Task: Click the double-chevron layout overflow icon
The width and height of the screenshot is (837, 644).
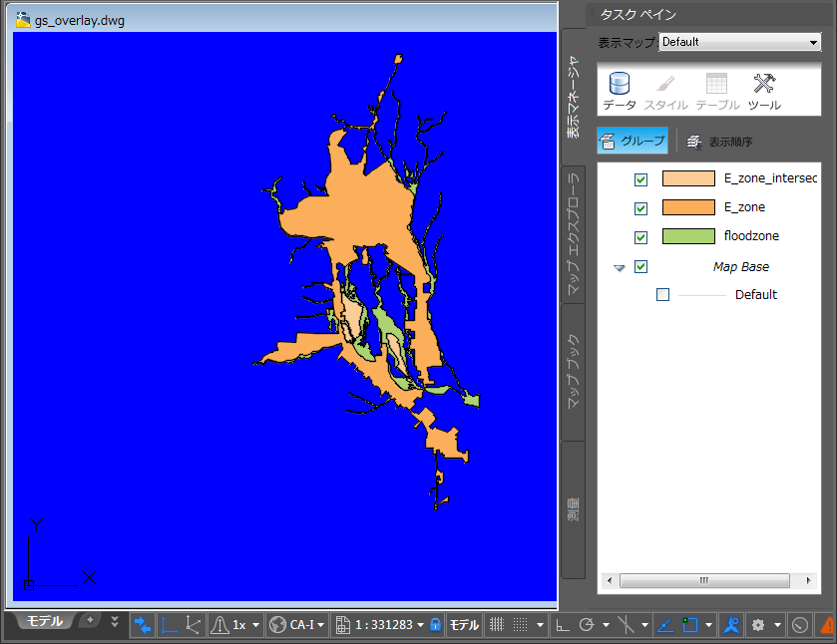Action: coord(115,621)
